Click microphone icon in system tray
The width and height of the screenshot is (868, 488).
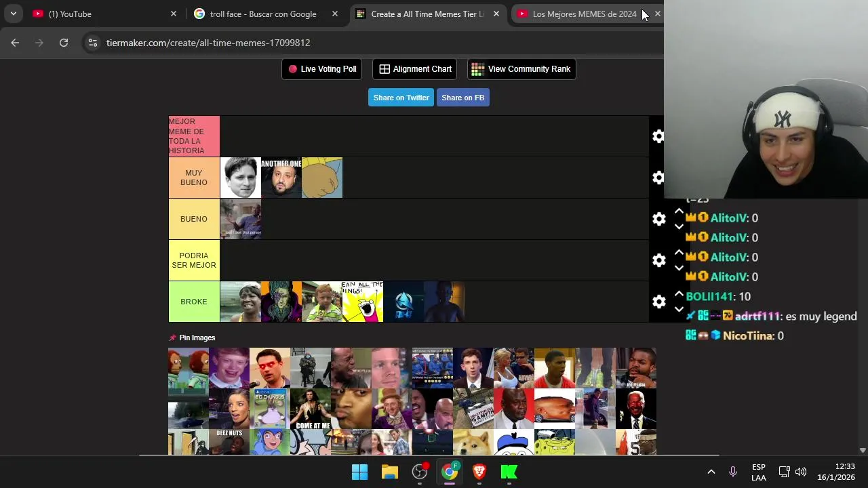click(x=733, y=472)
